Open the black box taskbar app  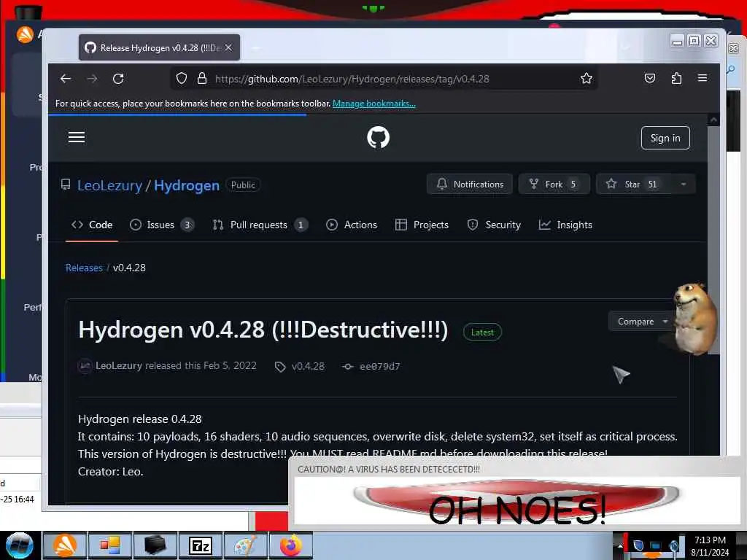click(155, 545)
